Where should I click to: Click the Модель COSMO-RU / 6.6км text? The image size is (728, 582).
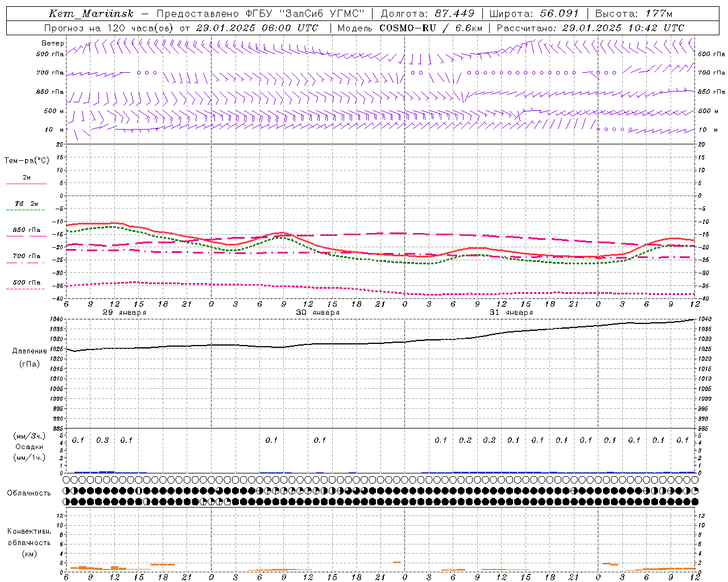(410, 28)
